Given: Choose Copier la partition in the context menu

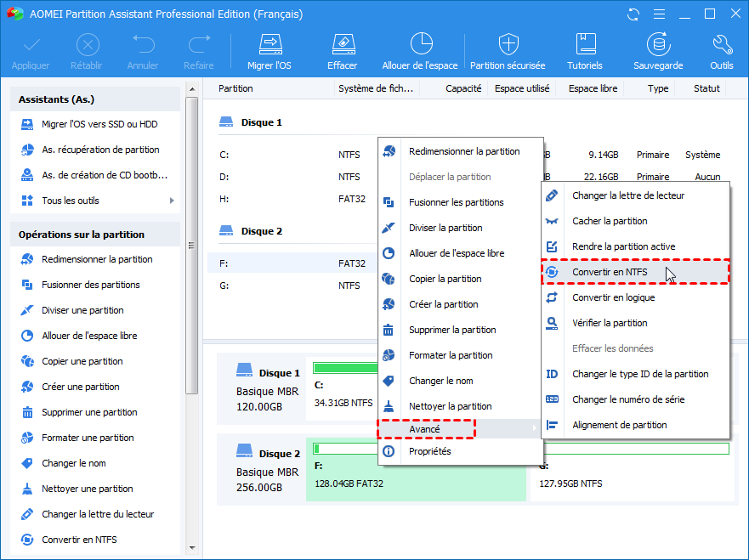Looking at the screenshot, I should tap(461, 279).
